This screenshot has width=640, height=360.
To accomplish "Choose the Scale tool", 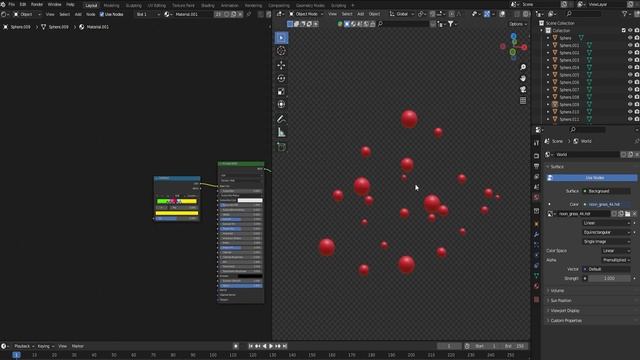I will [281, 92].
